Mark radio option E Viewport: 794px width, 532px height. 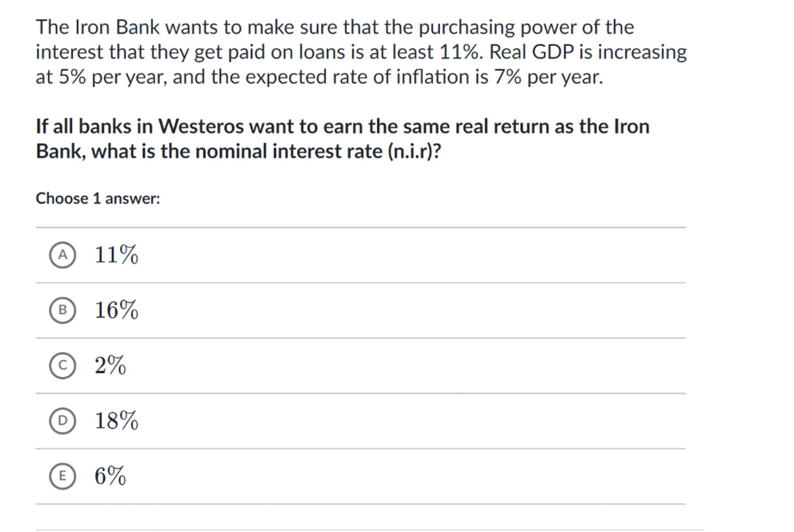click(62, 476)
